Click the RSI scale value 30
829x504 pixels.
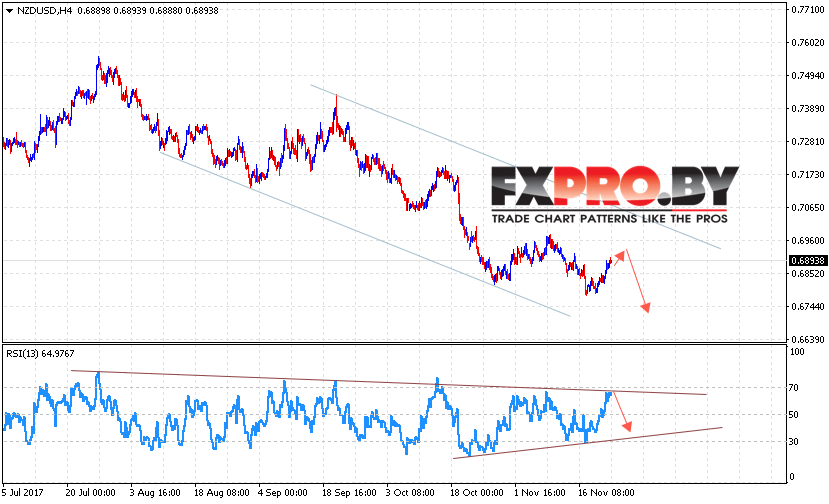pos(793,442)
